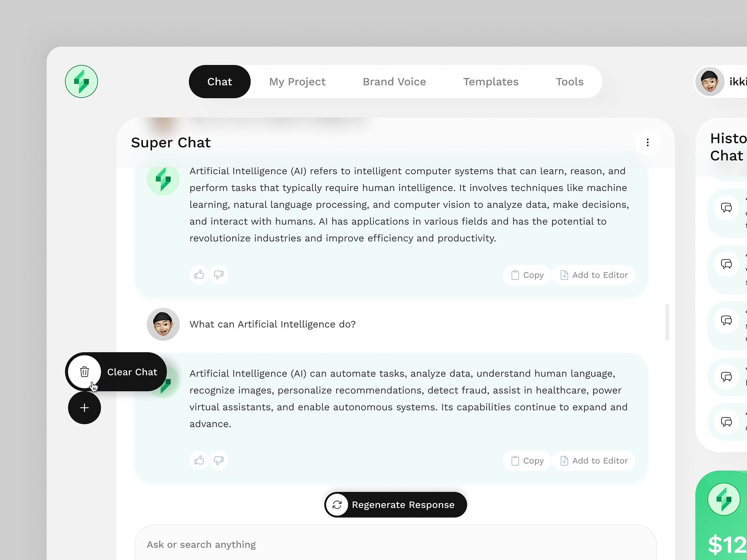Image resolution: width=747 pixels, height=560 pixels.
Task: Toggle thumbs down on the second AI response
Action: click(218, 460)
